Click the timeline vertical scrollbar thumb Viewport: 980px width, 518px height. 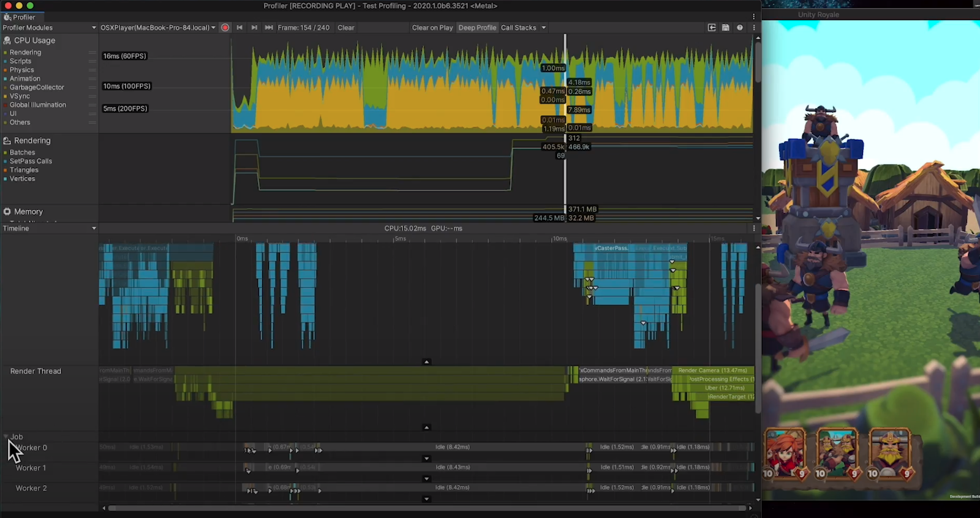(x=758, y=348)
